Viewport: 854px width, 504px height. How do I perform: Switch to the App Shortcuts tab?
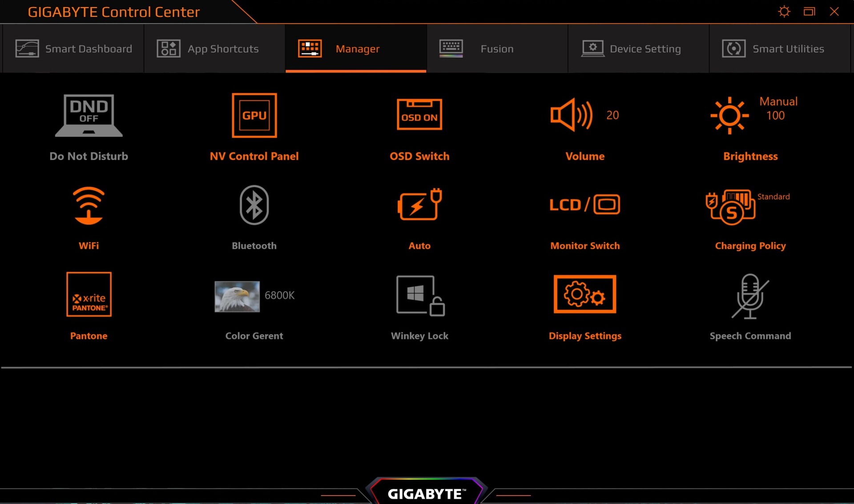[x=214, y=48]
